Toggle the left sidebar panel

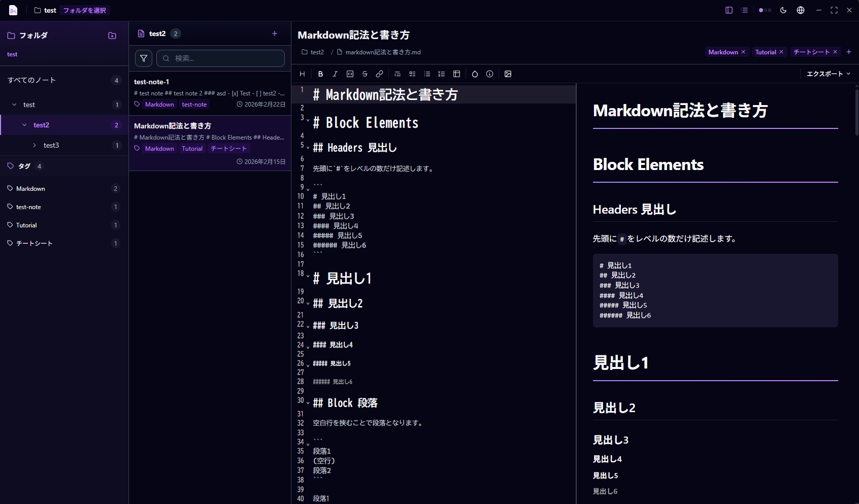[x=730, y=10]
